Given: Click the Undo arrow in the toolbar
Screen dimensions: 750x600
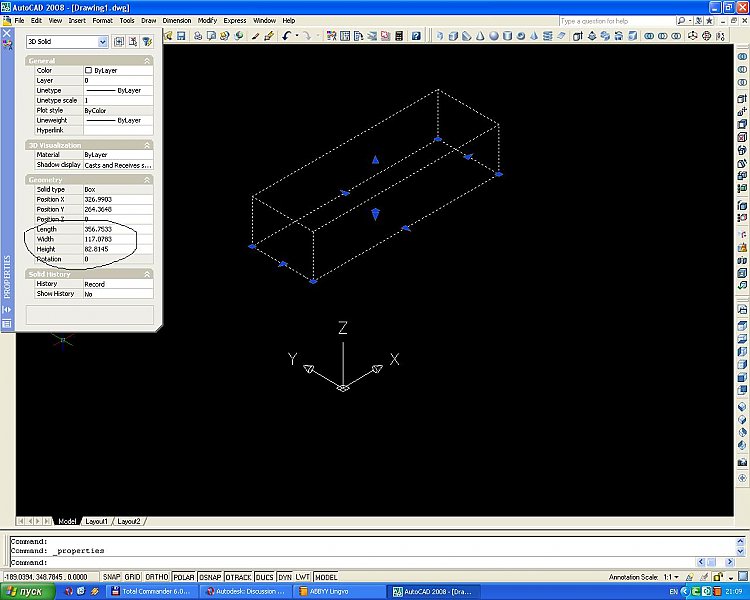Looking at the screenshot, I should [286, 36].
